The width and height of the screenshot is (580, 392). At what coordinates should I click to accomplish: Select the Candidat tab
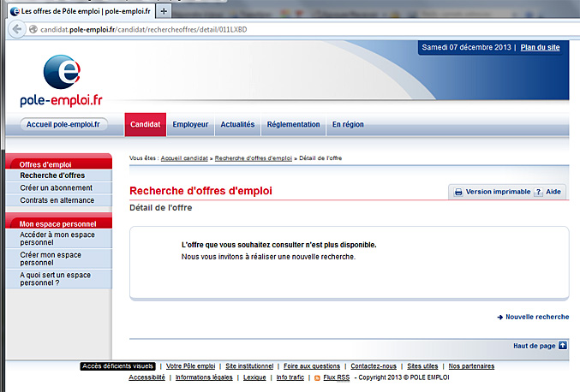pos(146,124)
